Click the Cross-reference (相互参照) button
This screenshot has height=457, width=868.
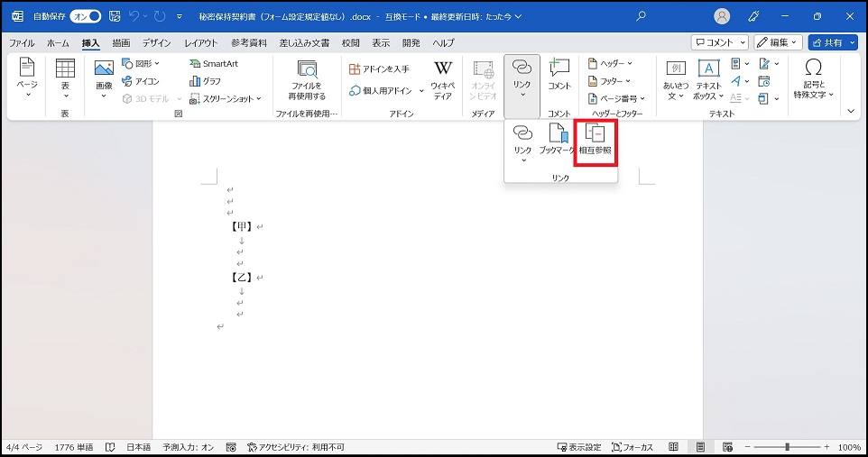[596, 142]
